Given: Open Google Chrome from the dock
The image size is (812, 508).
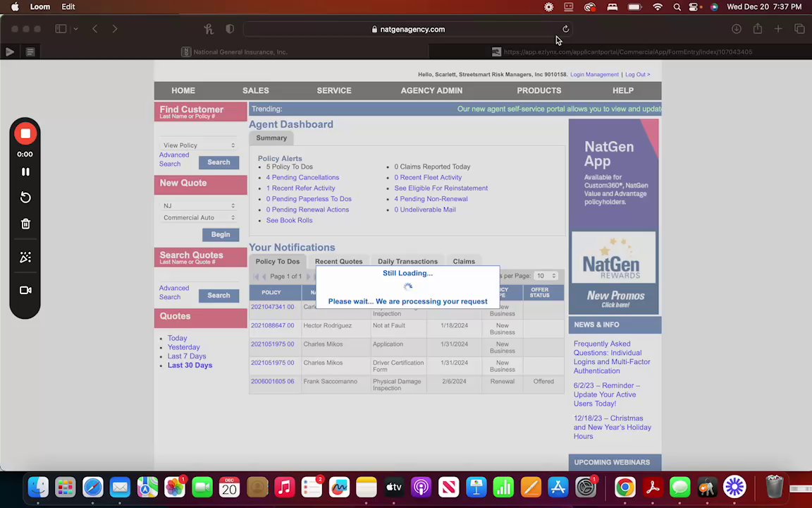Looking at the screenshot, I should (625, 488).
